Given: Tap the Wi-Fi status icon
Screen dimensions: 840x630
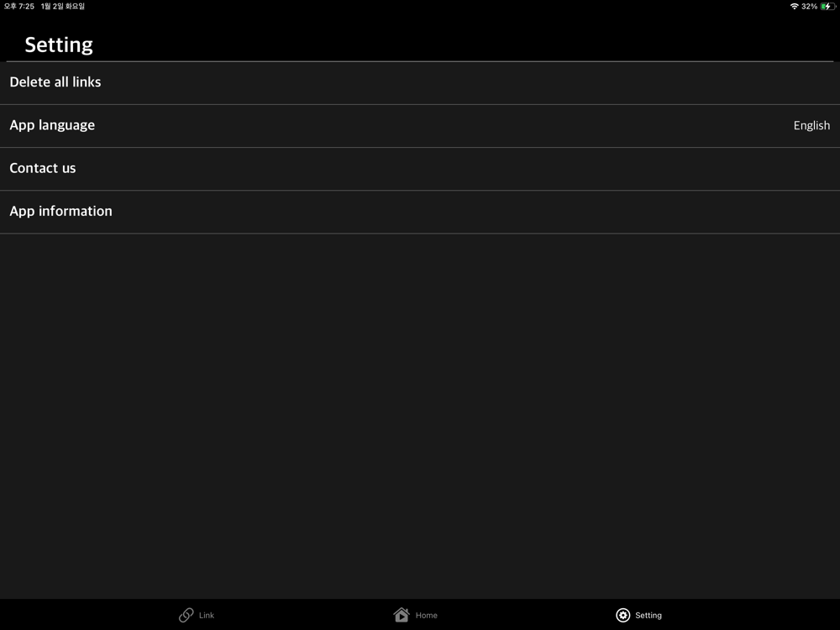Looking at the screenshot, I should point(794,7).
